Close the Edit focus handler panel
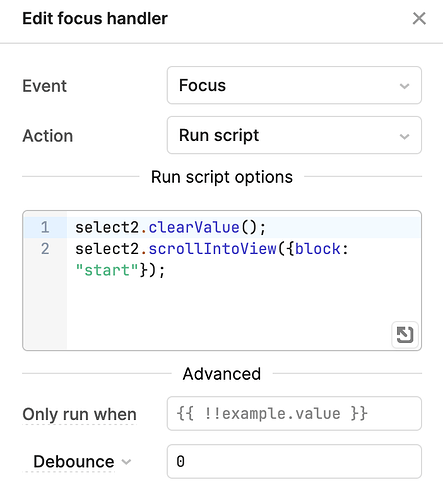Viewport: 443px width, 499px height. [x=419, y=18]
